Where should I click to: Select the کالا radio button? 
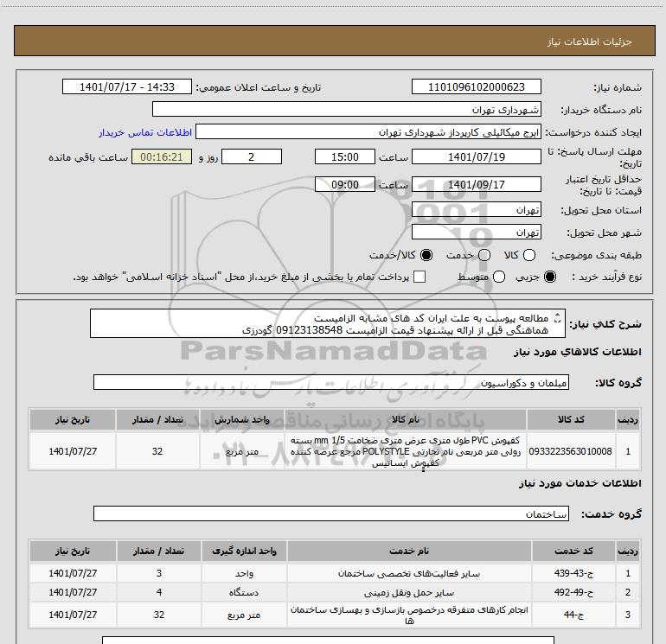(529, 255)
